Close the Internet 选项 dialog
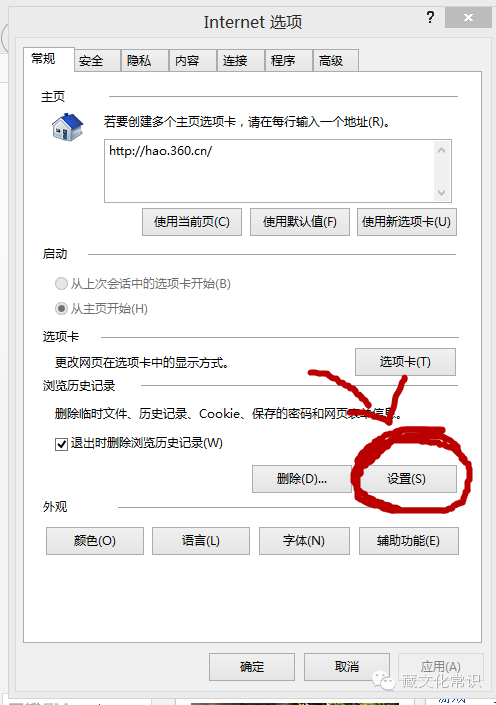Screen dimensions: 496x705 coord(468,18)
